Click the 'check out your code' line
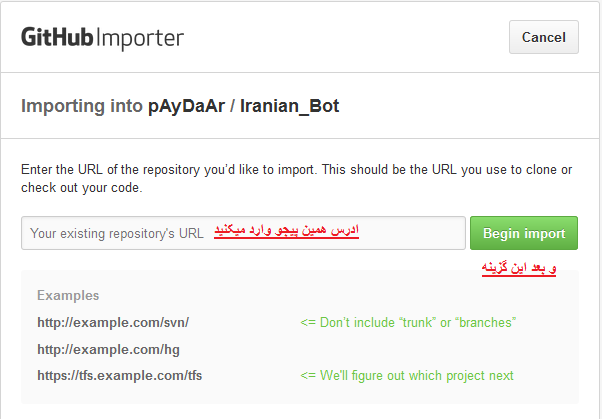The width and height of the screenshot is (602, 419). click(x=81, y=187)
